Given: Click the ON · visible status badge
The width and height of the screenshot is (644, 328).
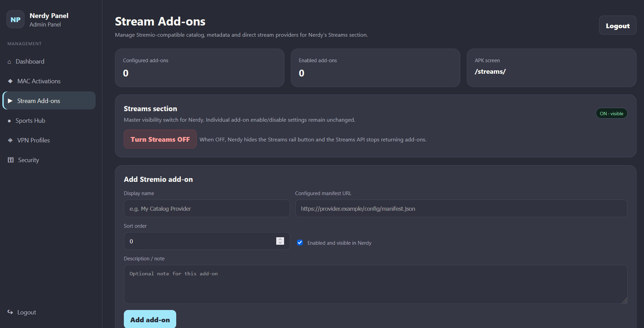Looking at the screenshot, I should pyautogui.click(x=611, y=113).
